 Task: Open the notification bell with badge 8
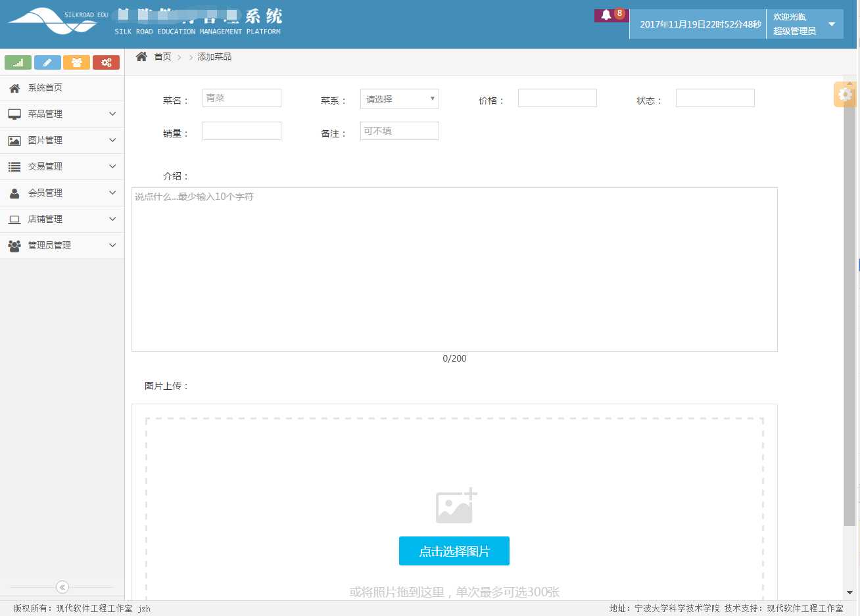pyautogui.click(x=611, y=15)
